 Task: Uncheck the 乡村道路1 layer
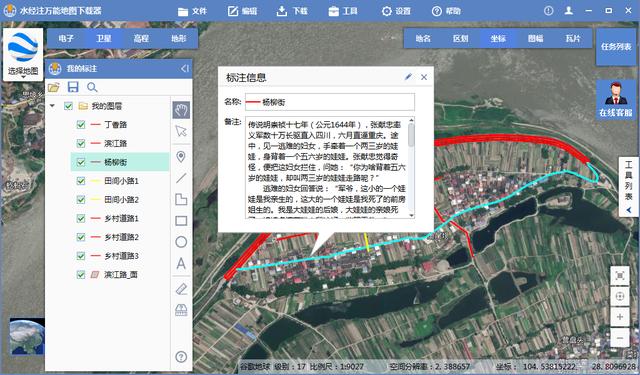[81, 218]
